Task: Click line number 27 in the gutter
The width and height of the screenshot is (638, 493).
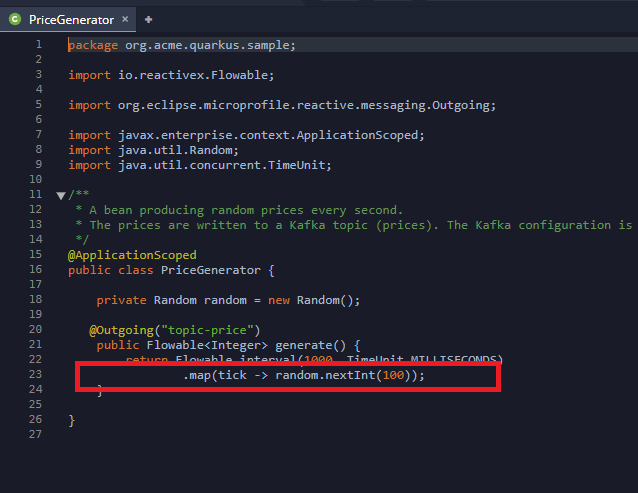Action: [x=36, y=435]
